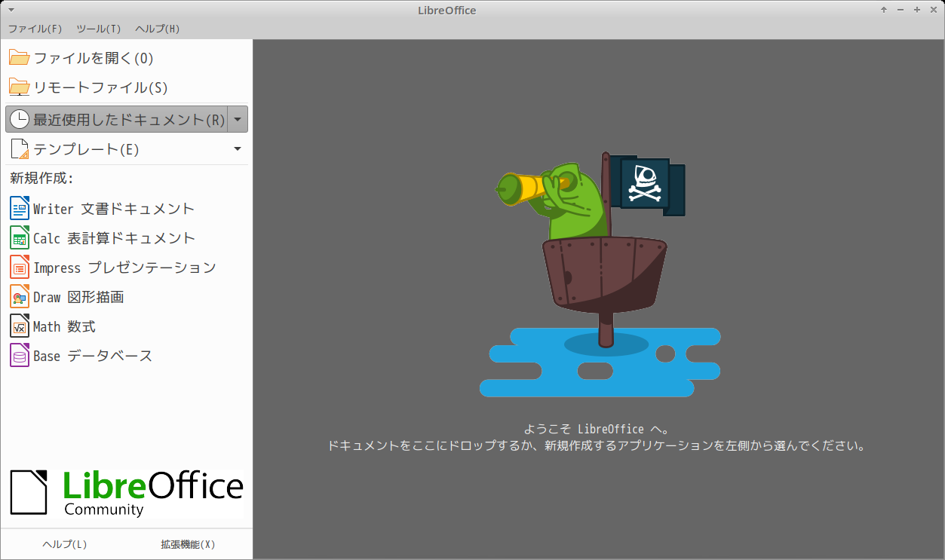
Task: Click the keep-on-top arrow in the title bar
Action: [x=884, y=10]
